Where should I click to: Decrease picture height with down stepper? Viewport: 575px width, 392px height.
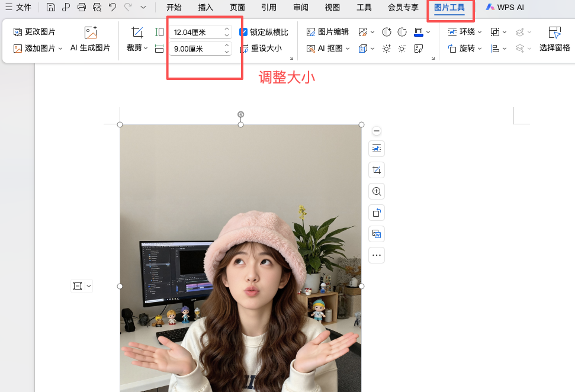coord(227,36)
